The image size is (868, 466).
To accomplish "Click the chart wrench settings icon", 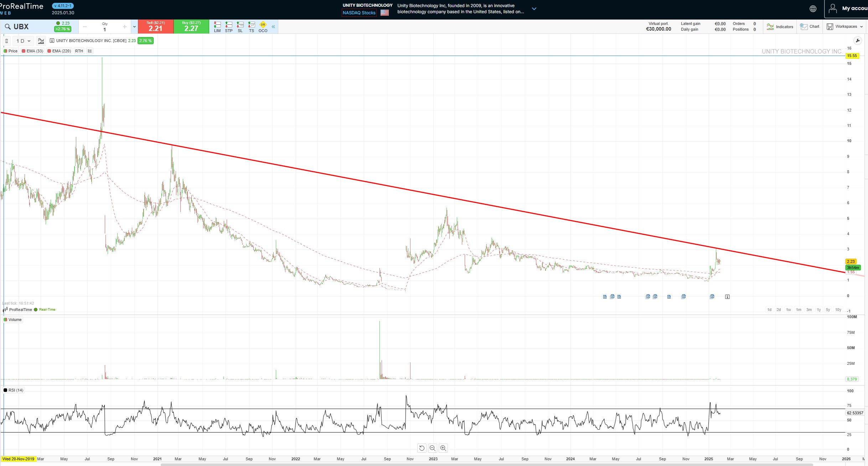I will coord(858,41).
